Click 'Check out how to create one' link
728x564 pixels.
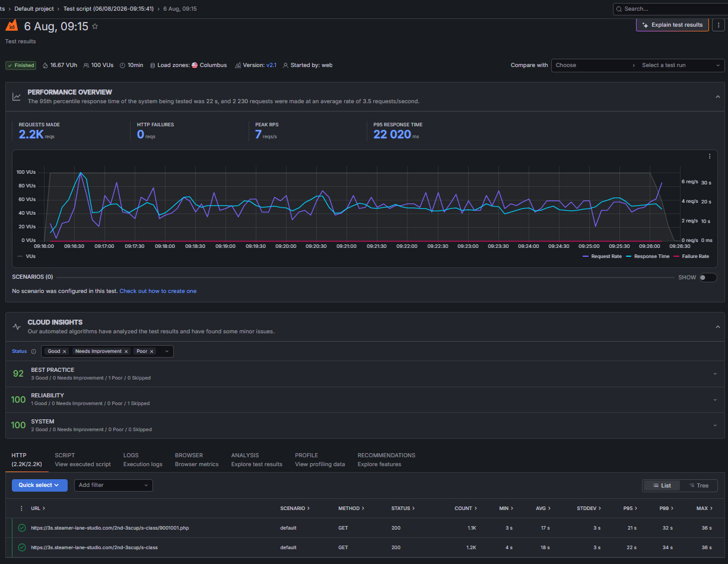pyautogui.click(x=158, y=291)
